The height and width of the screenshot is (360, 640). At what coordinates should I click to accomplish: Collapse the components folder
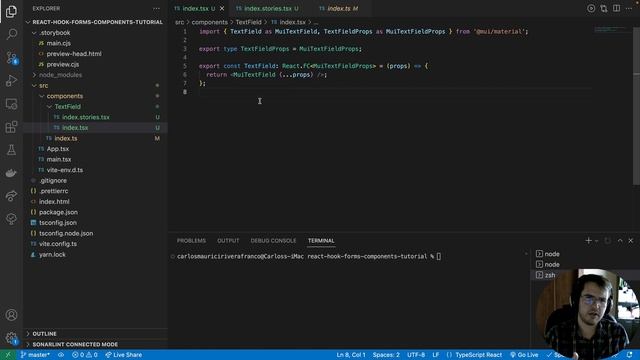(95, 96)
